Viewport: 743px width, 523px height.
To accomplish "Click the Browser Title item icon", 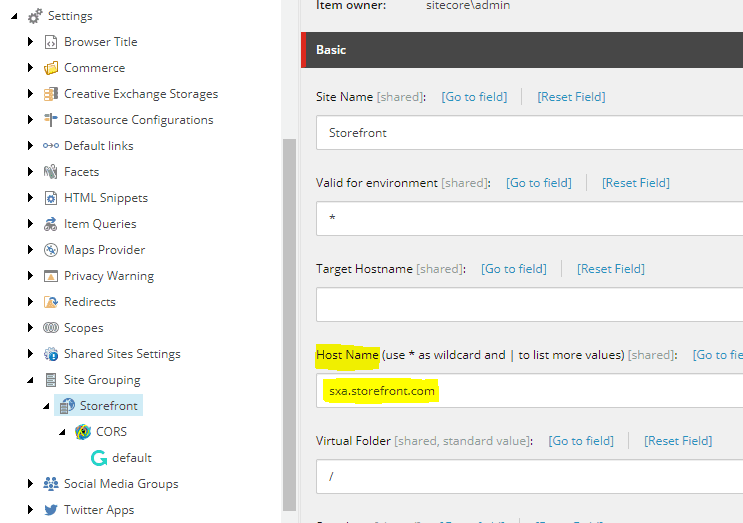I will [51, 42].
